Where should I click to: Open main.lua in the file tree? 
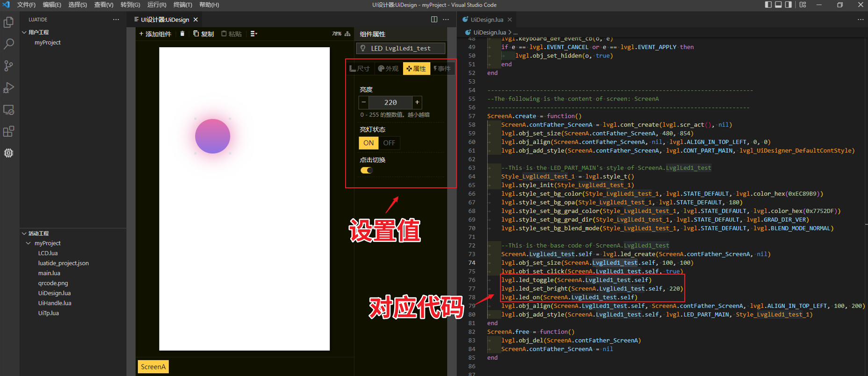click(49, 273)
